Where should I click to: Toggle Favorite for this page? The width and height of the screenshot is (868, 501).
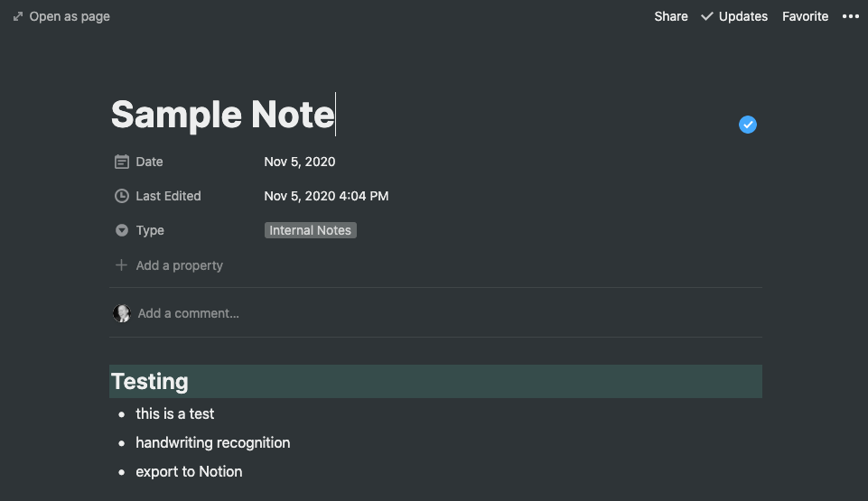pyautogui.click(x=805, y=16)
